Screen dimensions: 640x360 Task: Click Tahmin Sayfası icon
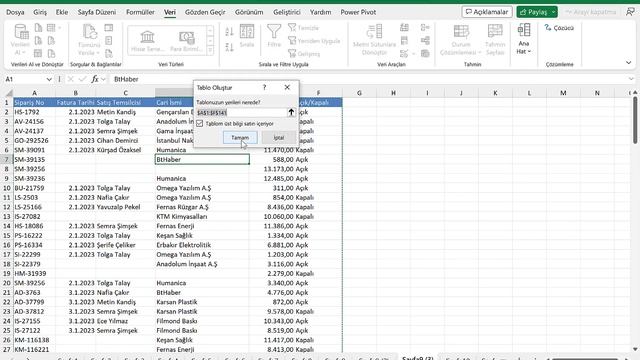tap(495, 32)
